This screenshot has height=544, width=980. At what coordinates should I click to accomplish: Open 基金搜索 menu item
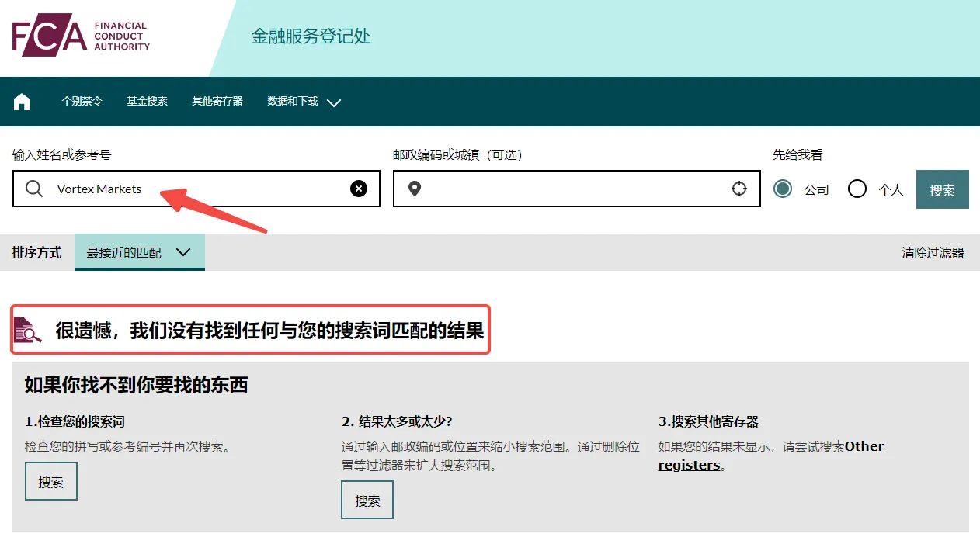(x=147, y=101)
